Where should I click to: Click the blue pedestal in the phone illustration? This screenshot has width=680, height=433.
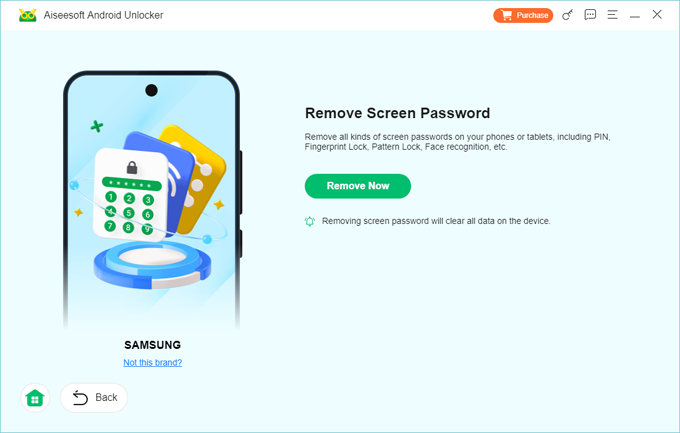click(x=152, y=265)
